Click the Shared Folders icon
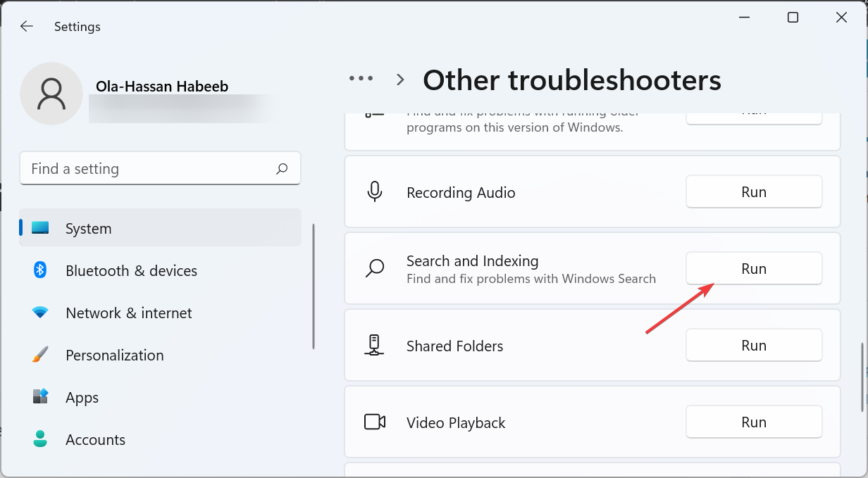 [375, 345]
